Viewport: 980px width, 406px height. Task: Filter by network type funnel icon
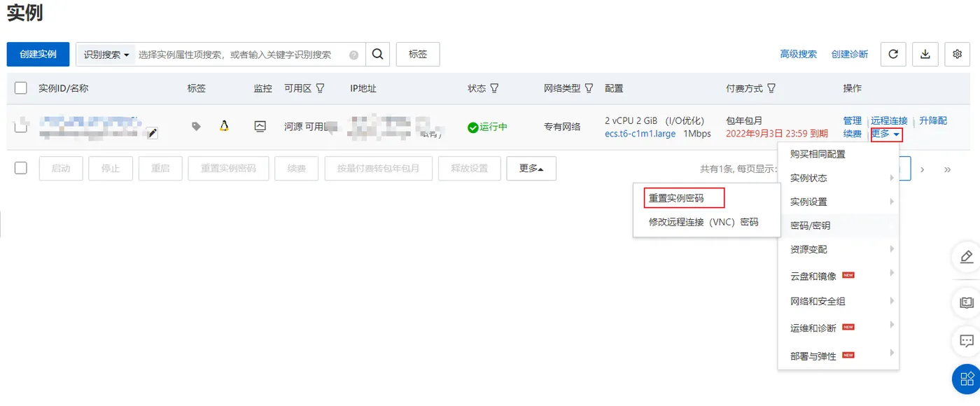coord(589,88)
